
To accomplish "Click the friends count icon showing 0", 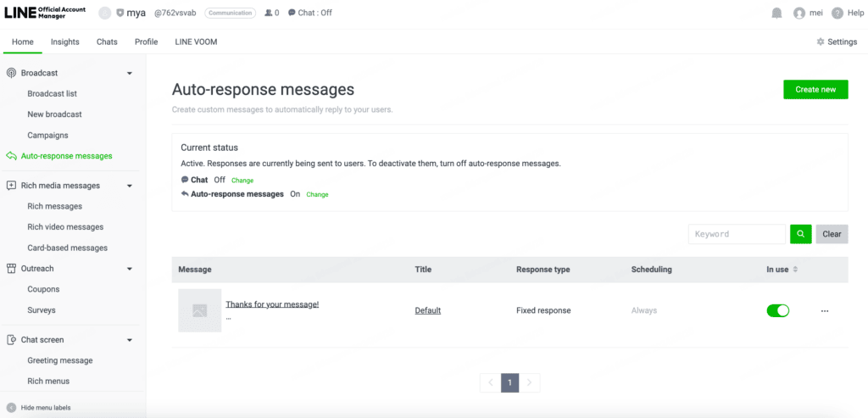I will coord(269,13).
